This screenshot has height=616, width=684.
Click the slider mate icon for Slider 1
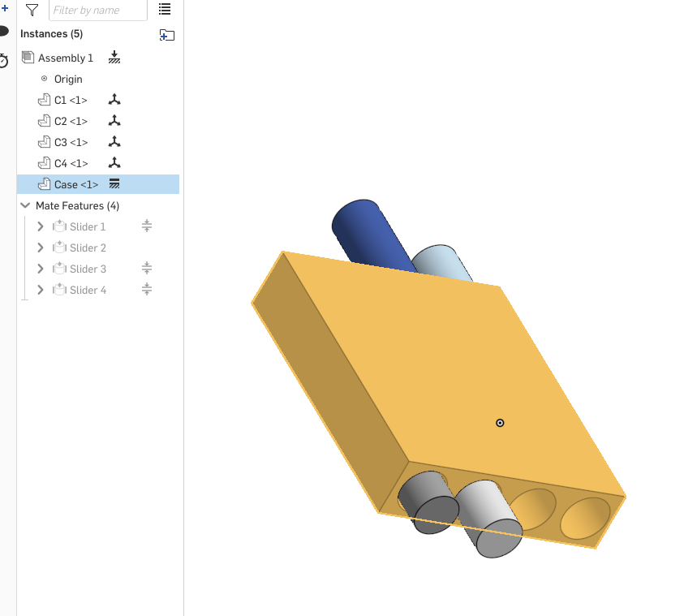click(59, 226)
